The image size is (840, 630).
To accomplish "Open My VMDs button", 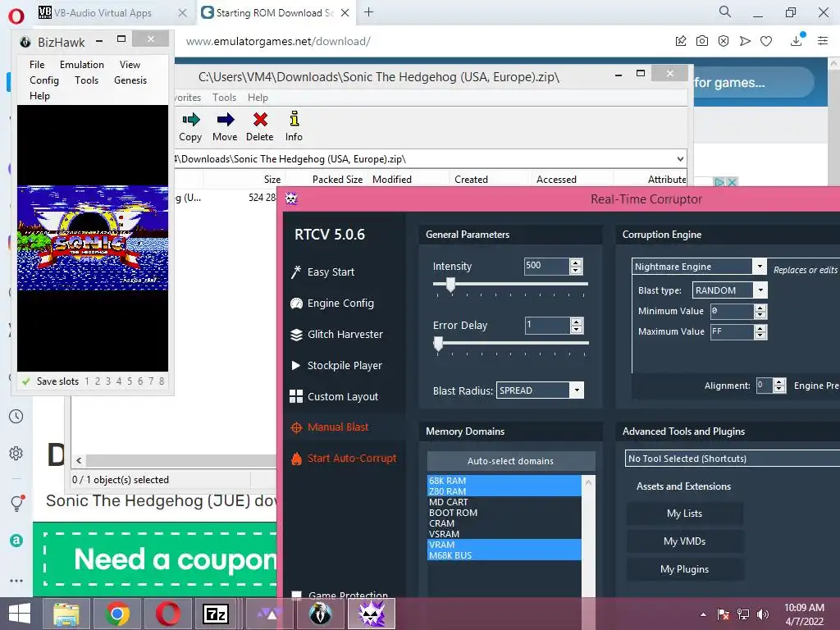I will pos(684,541).
